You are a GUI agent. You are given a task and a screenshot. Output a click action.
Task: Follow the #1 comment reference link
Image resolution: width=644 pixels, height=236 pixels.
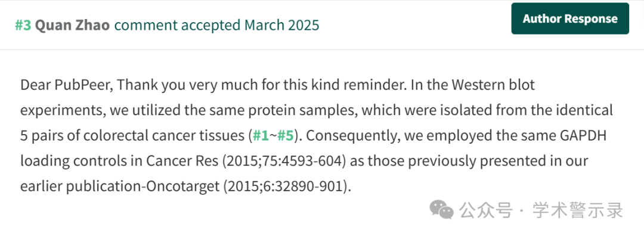pos(261,136)
